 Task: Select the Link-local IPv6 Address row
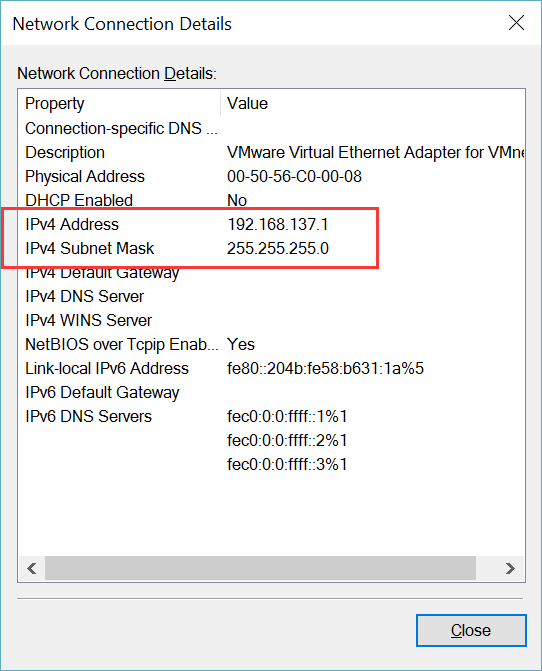(x=272, y=368)
